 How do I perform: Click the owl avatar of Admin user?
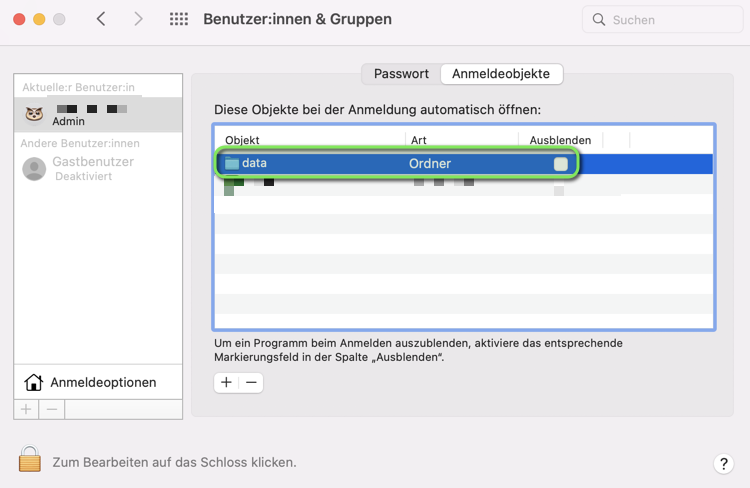coord(34,115)
